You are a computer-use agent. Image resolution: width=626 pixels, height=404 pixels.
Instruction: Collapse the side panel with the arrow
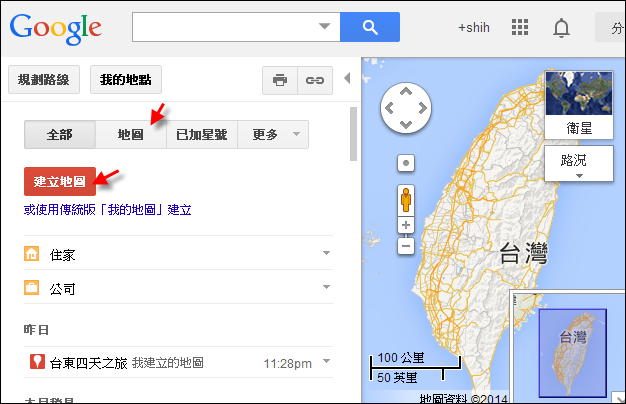(x=347, y=78)
